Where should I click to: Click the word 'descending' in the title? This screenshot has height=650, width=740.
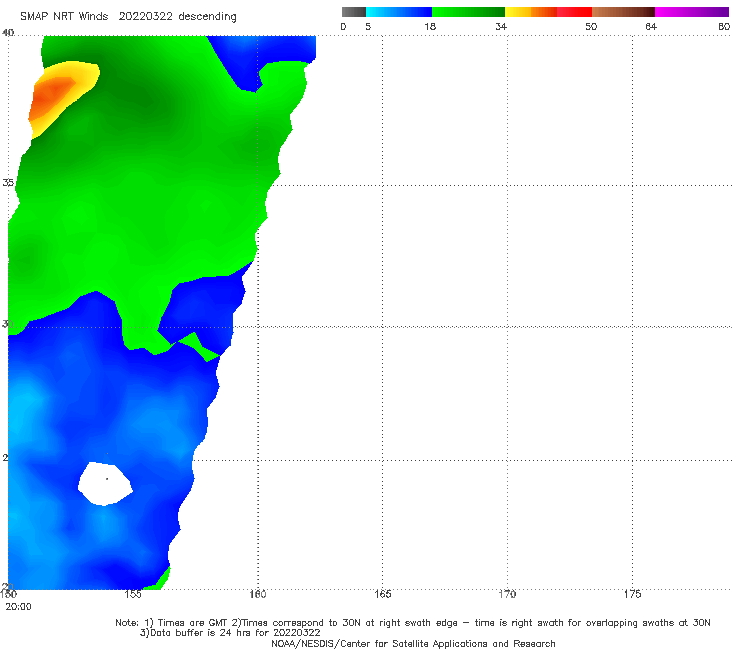coord(208,17)
